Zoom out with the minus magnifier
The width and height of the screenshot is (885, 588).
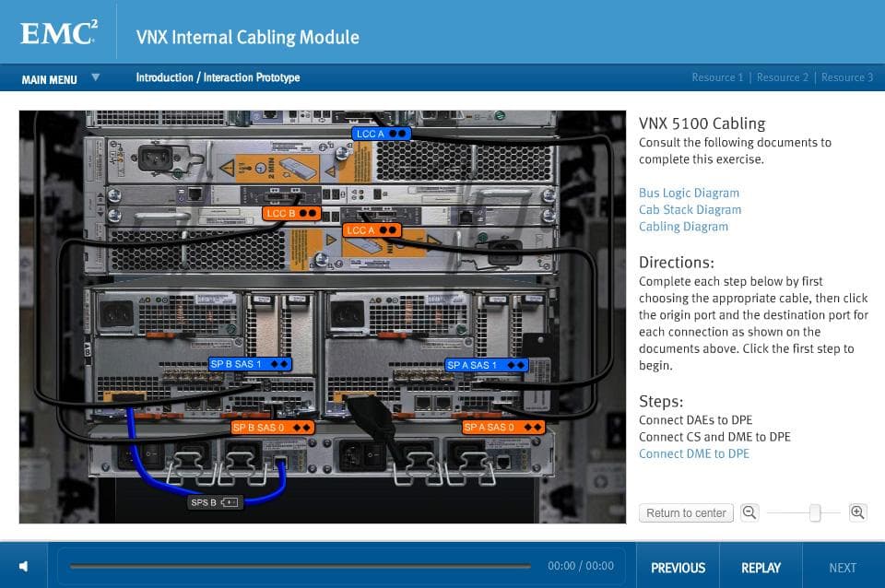pyautogui.click(x=749, y=512)
